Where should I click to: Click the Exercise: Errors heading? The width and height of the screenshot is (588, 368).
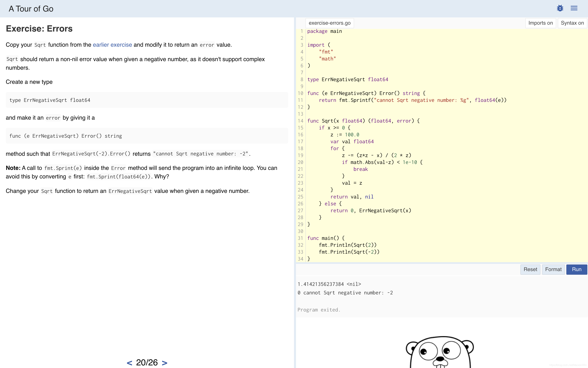[39, 29]
